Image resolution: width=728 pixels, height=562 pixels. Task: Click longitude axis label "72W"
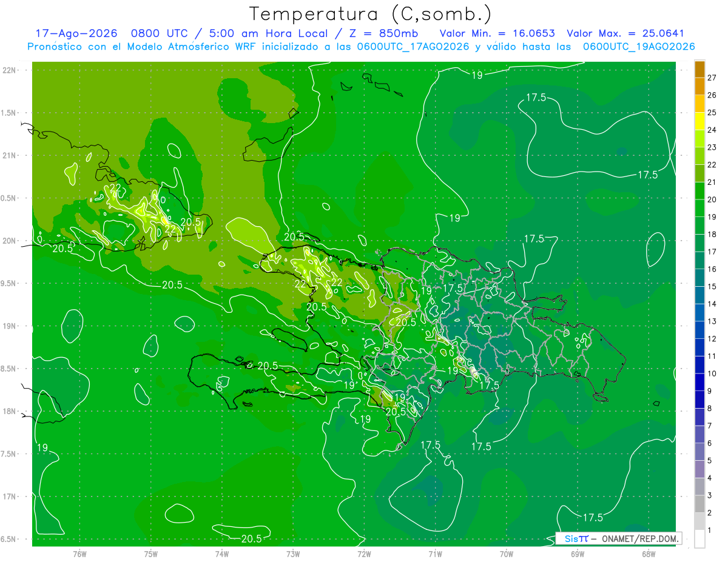(x=364, y=554)
